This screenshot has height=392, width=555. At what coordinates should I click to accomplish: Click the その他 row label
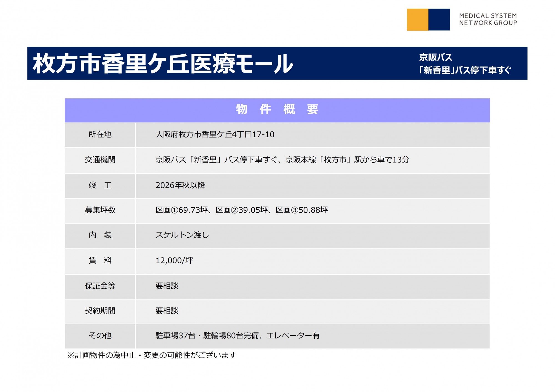pos(100,335)
